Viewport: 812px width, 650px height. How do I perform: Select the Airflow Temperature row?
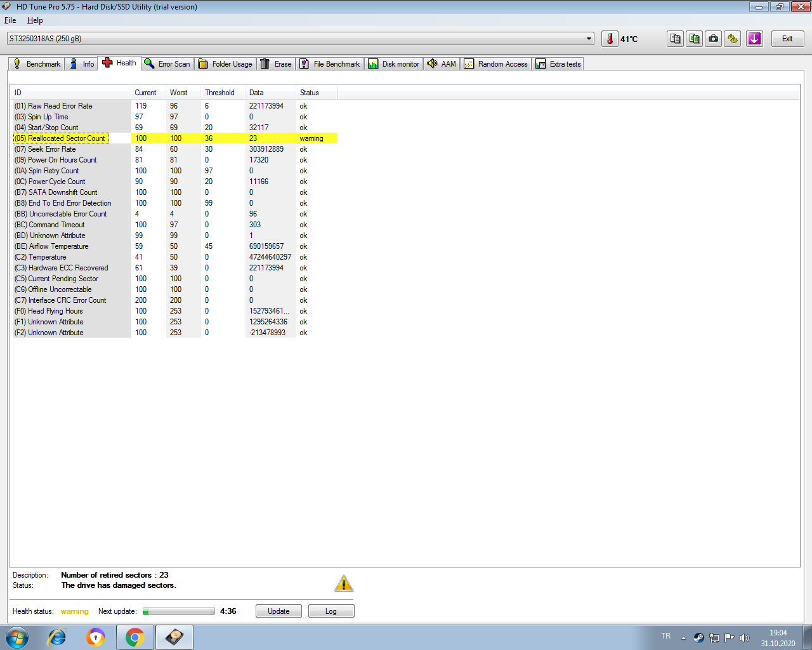175,246
